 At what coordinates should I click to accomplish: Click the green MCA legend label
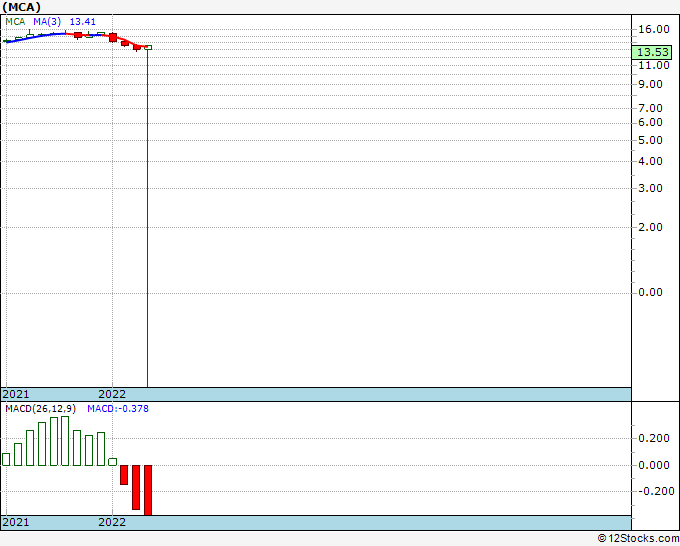tap(15, 21)
